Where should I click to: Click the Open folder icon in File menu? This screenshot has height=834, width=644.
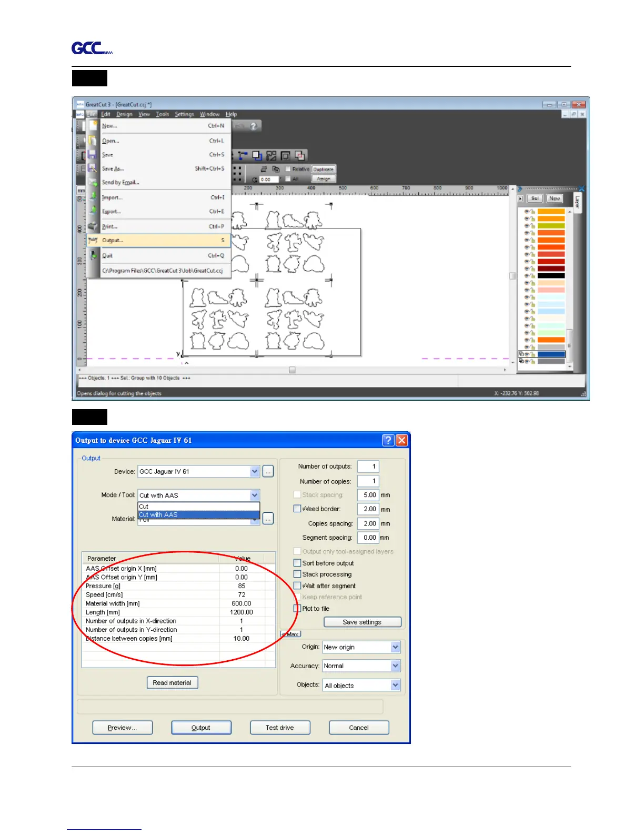[93, 141]
